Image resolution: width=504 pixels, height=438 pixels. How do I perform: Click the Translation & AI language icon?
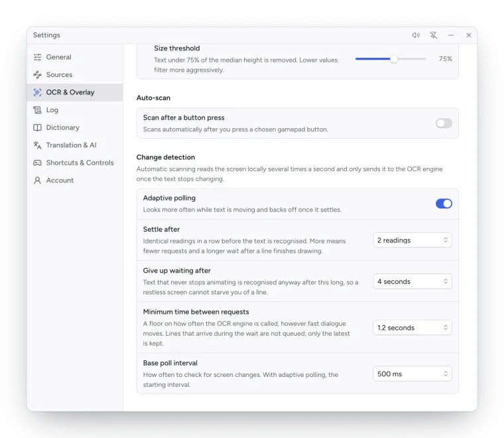tap(37, 145)
